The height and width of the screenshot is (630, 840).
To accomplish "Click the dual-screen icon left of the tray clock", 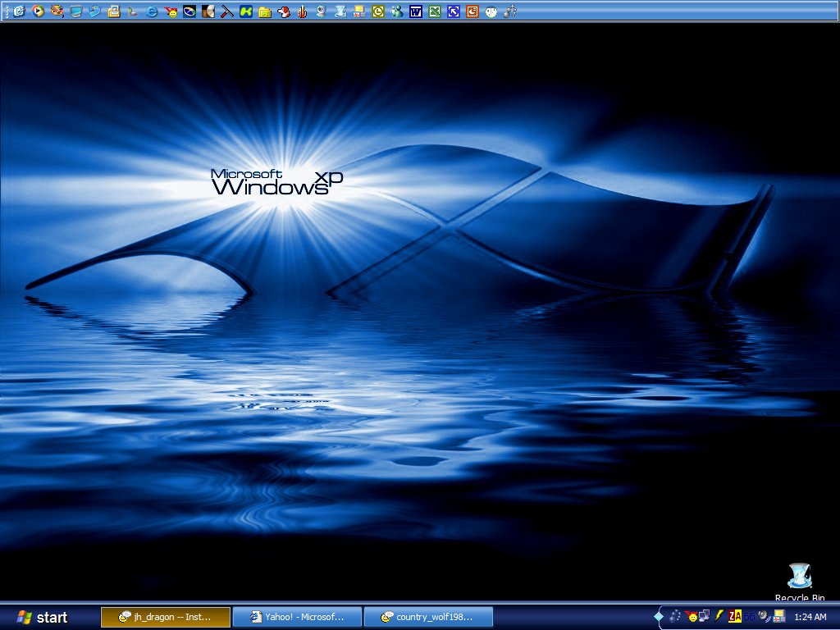I will click(779, 617).
